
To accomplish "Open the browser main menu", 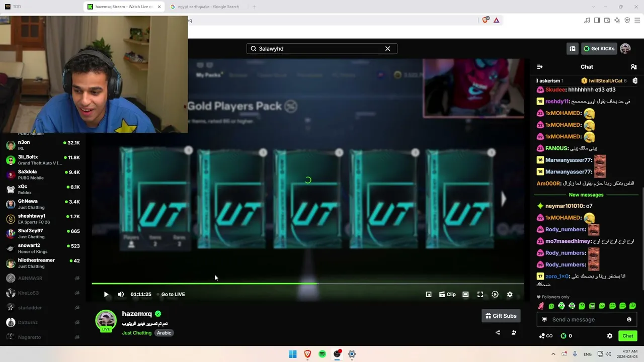I will click(x=637, y=20).
